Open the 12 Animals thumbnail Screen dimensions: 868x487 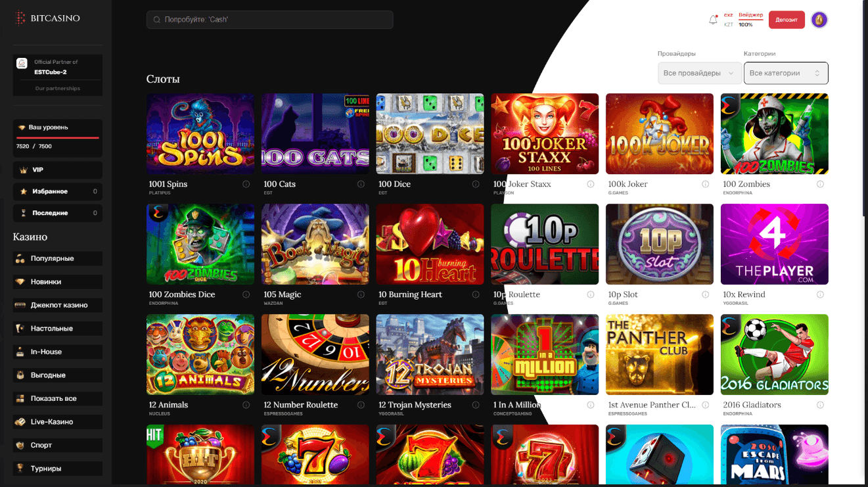pos(200,354)
